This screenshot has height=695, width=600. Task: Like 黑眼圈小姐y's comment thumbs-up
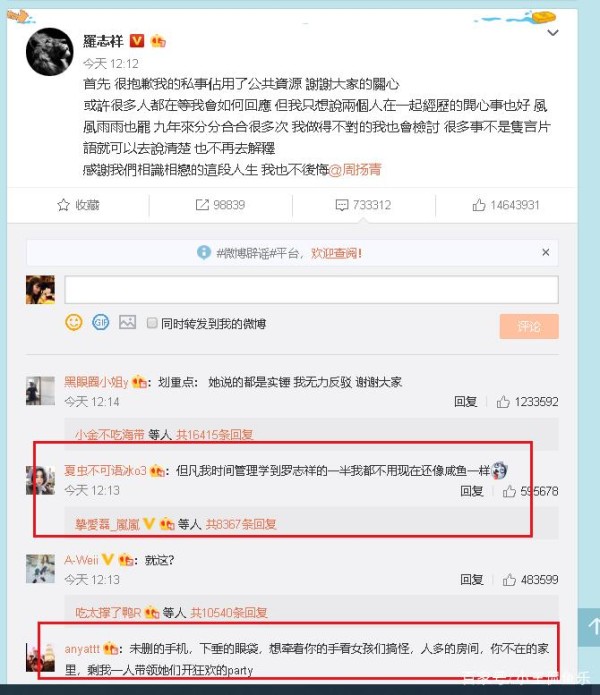click(x=503, y=402)
